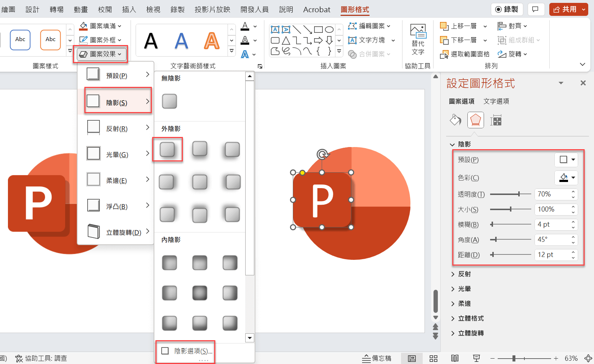Switch to Normal view in status bar
Screen dimensions: 594x364
click(x=412, y=358)
